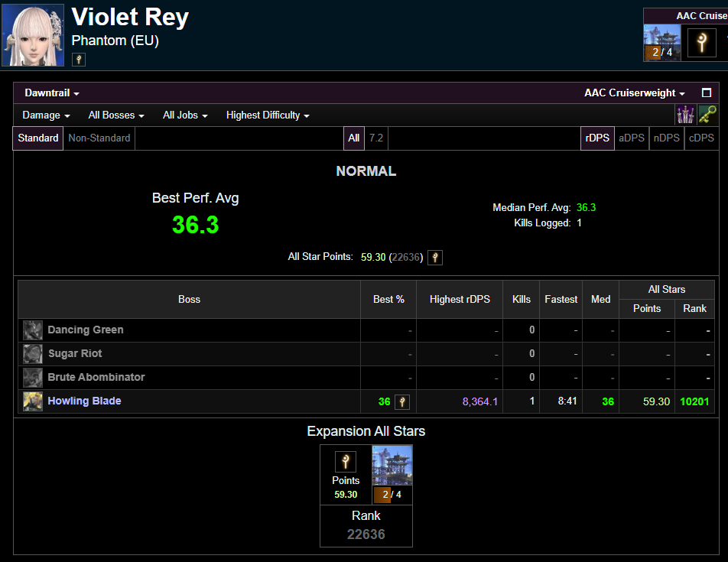Screen dimensions: 728x562
Task: Click the Med column header
Action: [x=600, y=299]
